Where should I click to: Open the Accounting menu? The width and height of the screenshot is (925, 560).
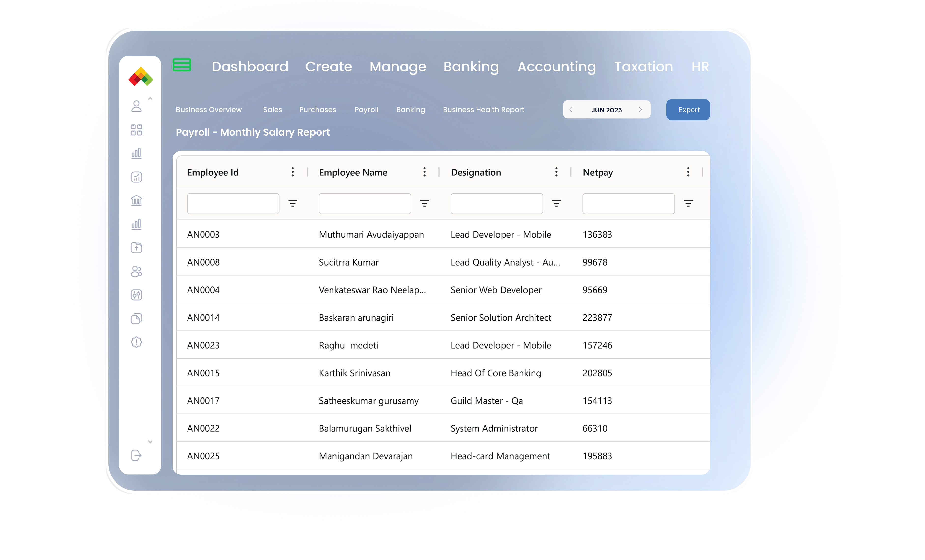click(x=557, y=67)
